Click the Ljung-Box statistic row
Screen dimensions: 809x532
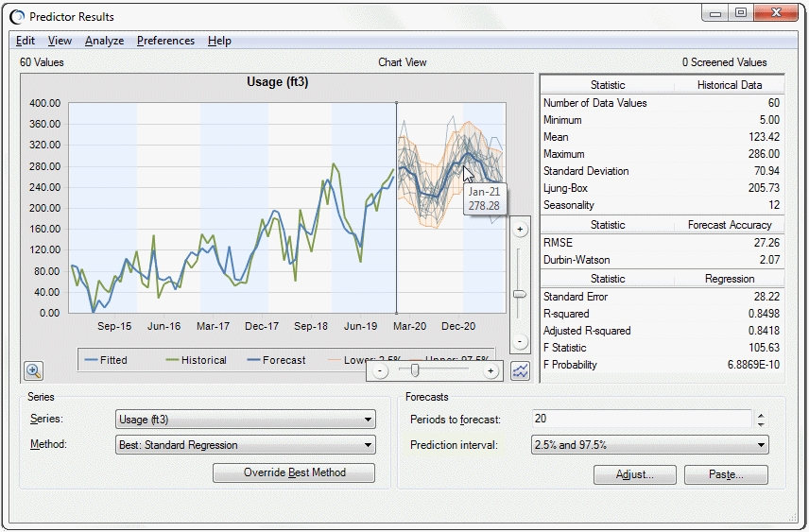pyautogui.click(x=662, y=188)
